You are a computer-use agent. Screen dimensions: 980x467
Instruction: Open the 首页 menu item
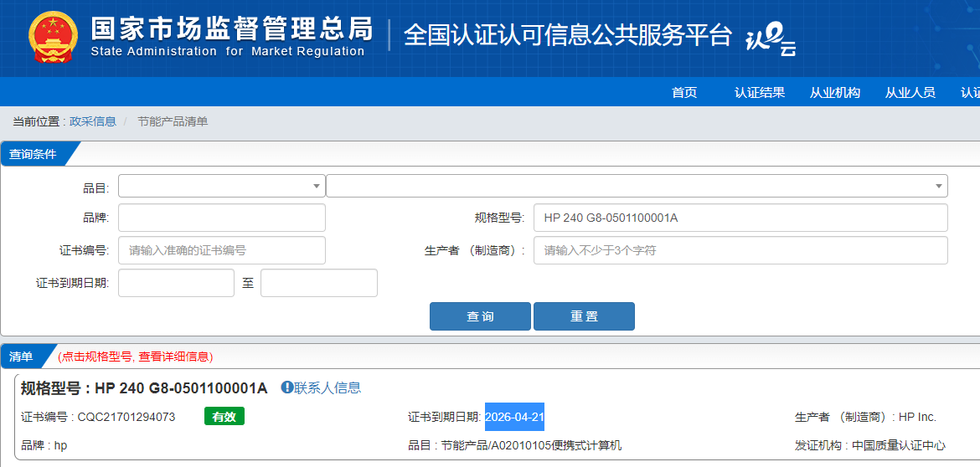[684, 92]
